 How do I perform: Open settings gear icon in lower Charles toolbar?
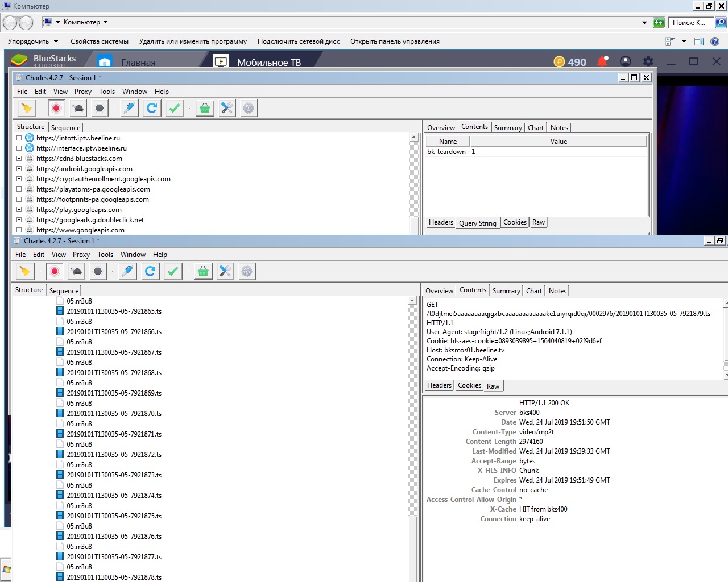pyautogui.click(x=247, y=271)
